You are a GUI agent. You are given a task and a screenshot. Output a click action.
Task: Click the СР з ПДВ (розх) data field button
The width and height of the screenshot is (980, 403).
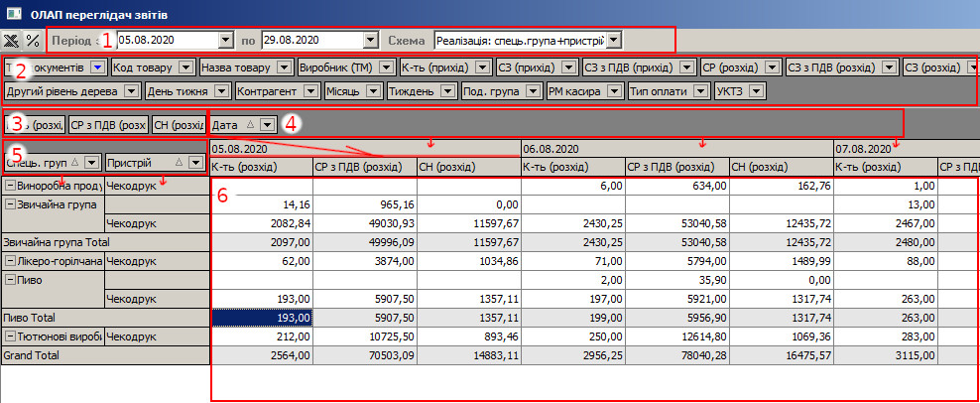[x=110, y=125]
